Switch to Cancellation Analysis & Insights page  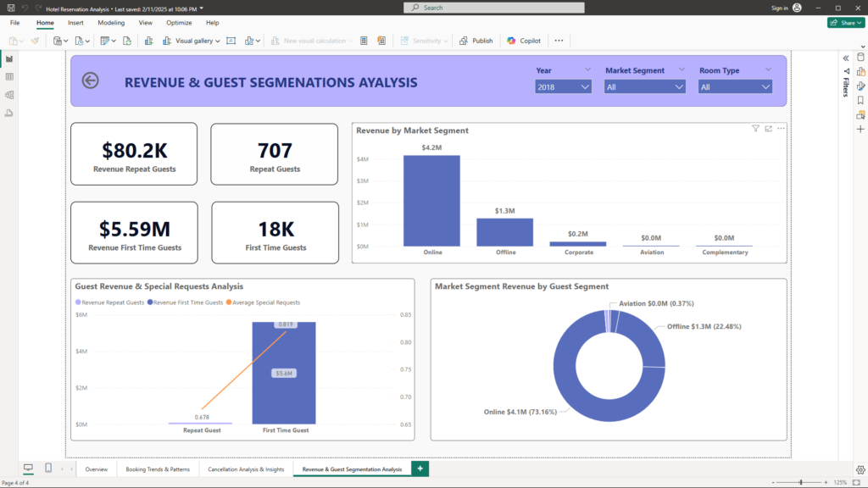pos(246,469)
